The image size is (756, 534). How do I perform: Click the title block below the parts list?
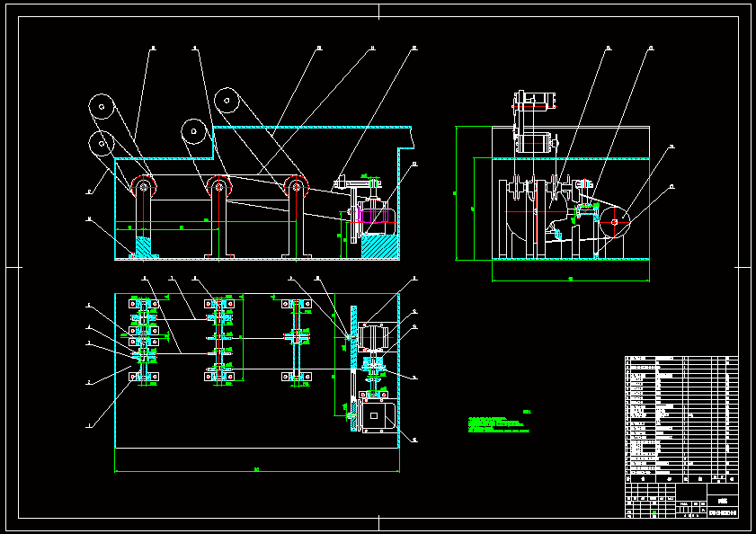(681, 501)
